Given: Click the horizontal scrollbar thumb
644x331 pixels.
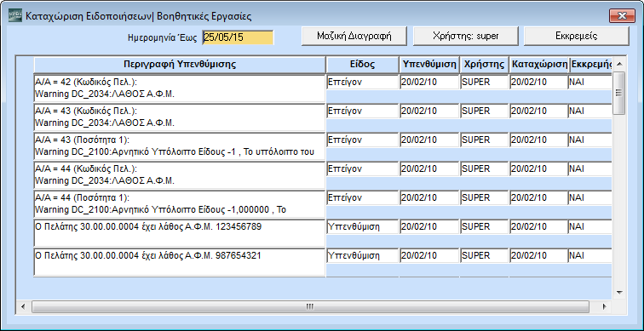Looking at the screenshot, I should [x=310, y=306].
